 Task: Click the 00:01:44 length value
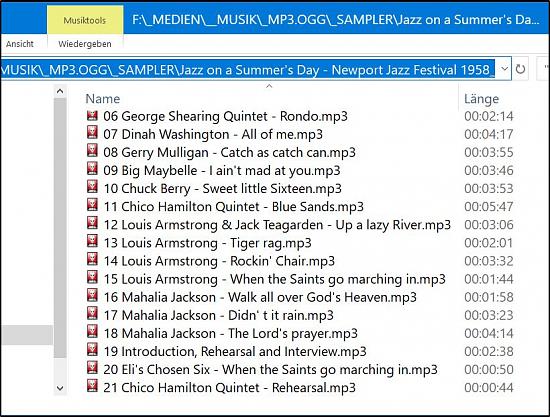tap(489, 279)
